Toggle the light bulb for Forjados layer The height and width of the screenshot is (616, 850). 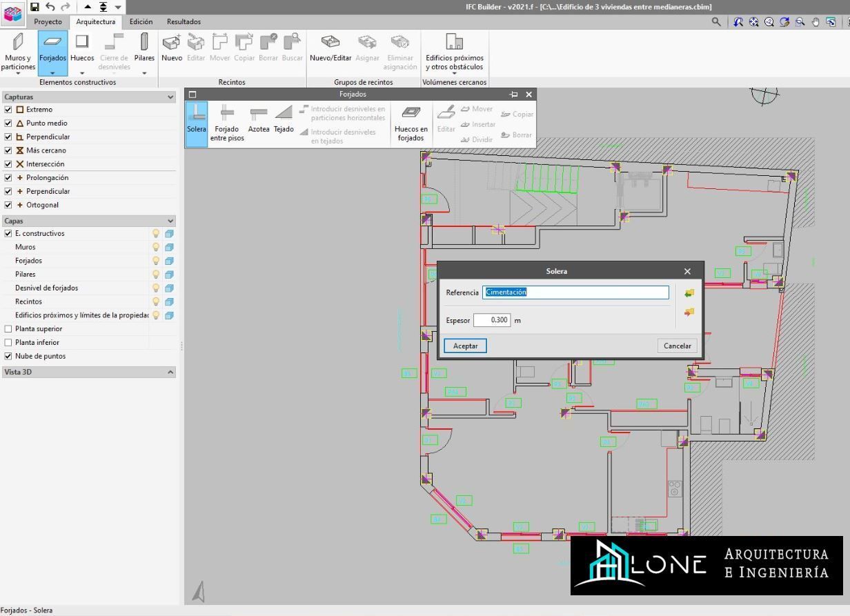(x=156, y=261)
